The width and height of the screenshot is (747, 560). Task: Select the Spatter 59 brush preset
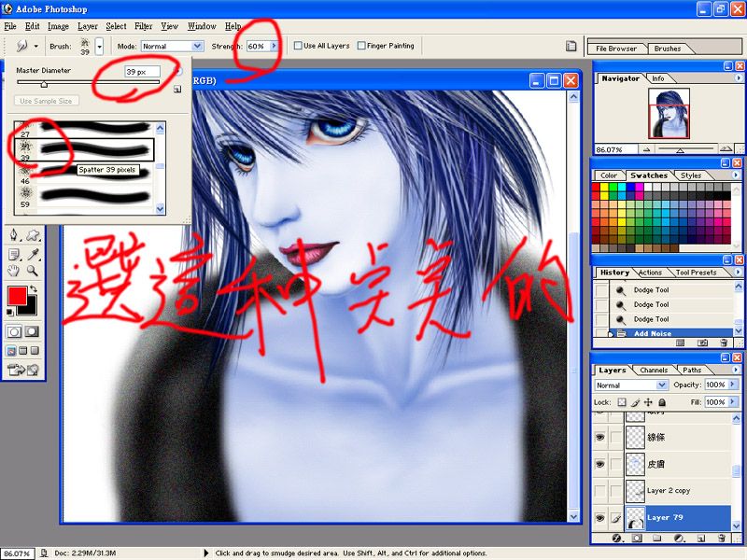tap(84, 197)
